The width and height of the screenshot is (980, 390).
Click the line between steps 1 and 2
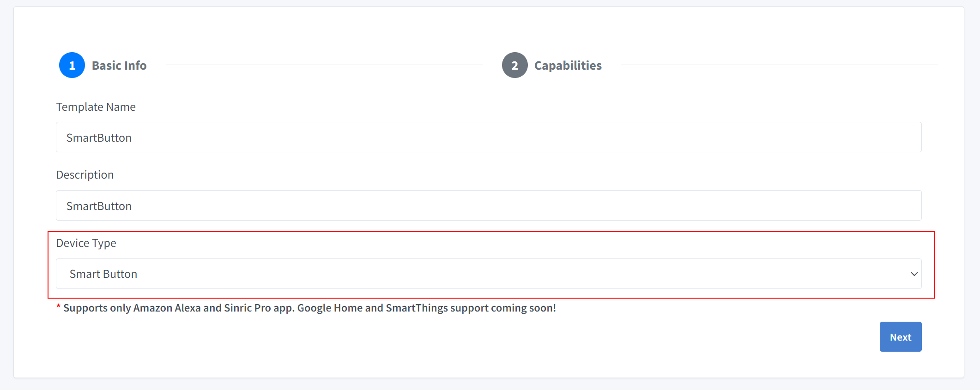tap(324, 65)
